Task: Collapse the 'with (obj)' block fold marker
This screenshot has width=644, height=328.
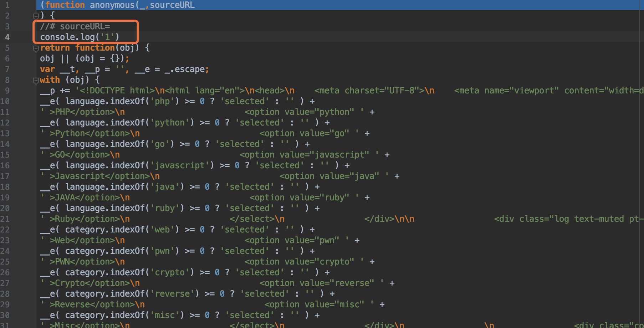Action: pyautogui.click(x=36, y=81)
